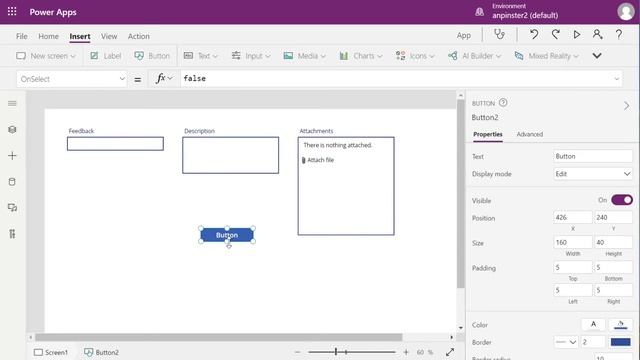
Task: Click the border color swatch
Action: point(620,342)
